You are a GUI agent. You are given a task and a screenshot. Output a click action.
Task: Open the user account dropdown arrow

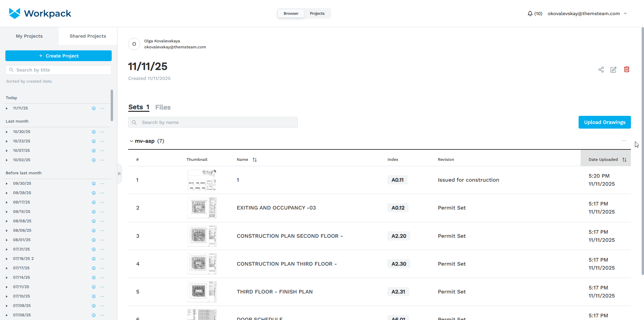[625, 13]
